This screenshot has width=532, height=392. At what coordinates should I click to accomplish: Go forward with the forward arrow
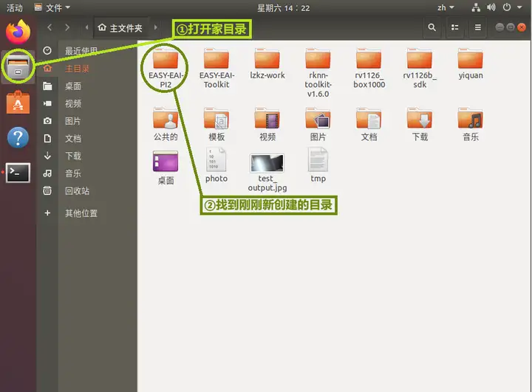click(67, 27)
